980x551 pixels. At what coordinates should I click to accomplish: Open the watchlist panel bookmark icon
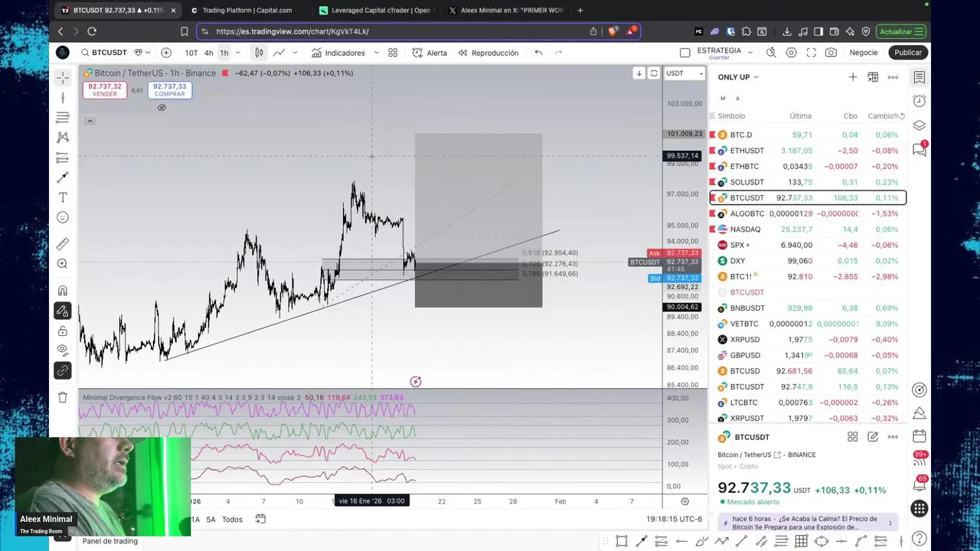(x=920, y=77)
